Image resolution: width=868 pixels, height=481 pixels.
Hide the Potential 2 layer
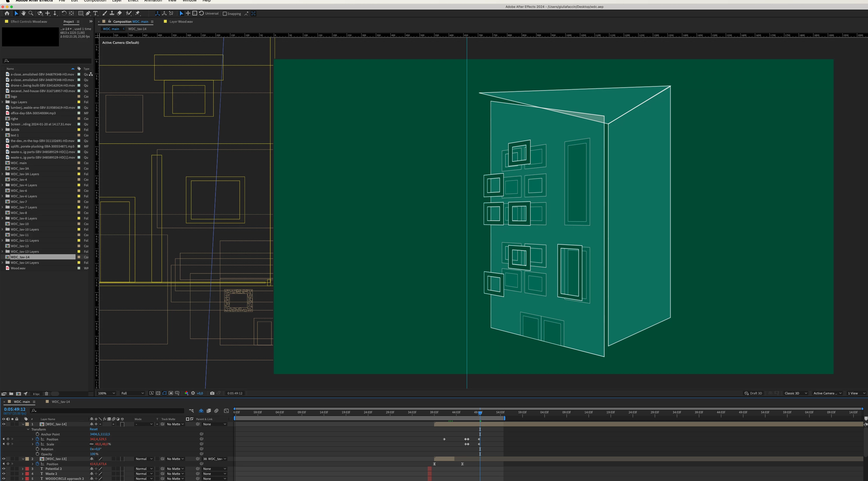4,468
